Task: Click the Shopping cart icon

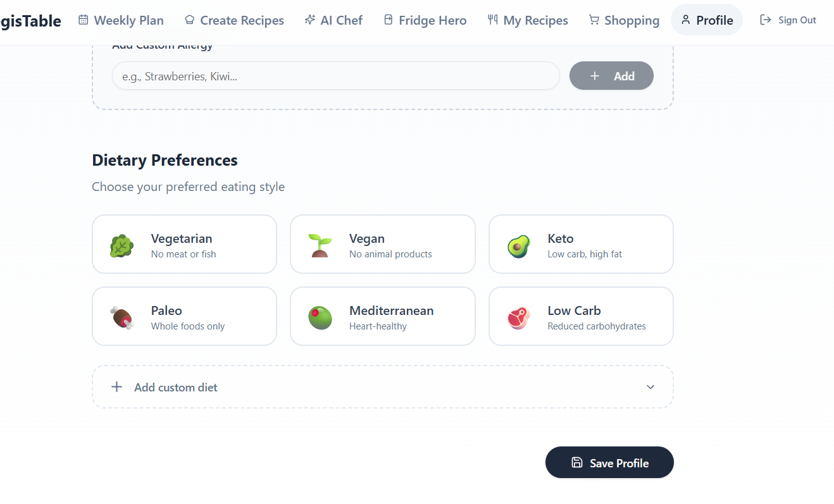Action: pos(594,20)
